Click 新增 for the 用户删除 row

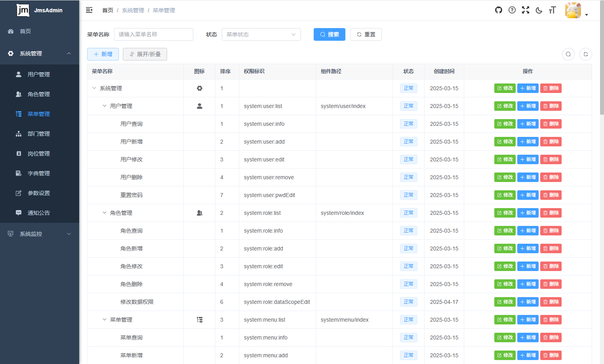pyautogui.click(x=528, y=177)
